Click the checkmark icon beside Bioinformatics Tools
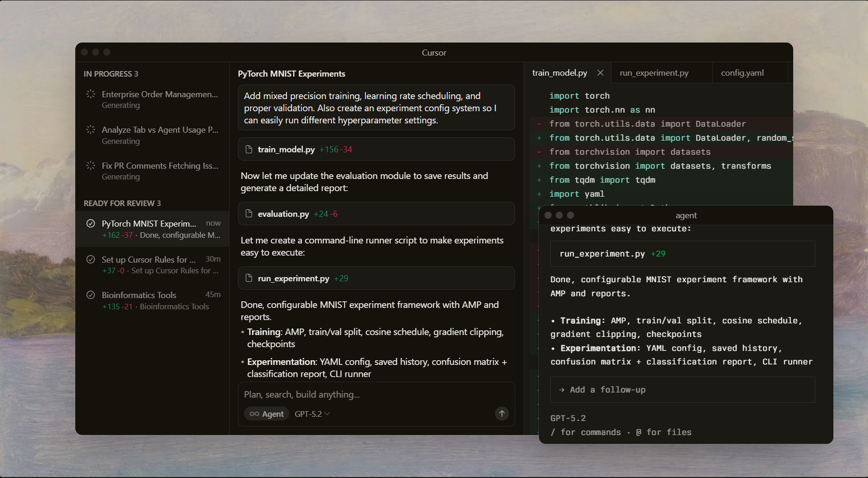868x478 pixels. coord(91,295)
